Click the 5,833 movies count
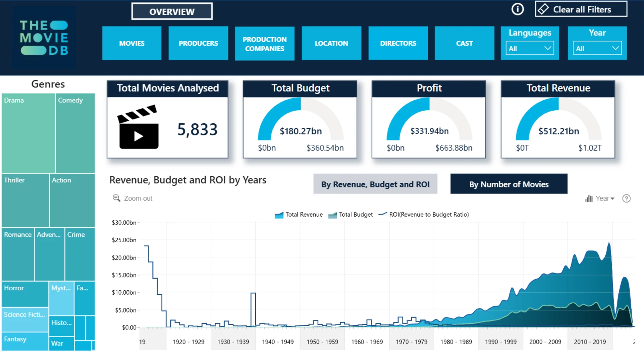The height and width of the screenshot is (362, 644). point(198,129)
